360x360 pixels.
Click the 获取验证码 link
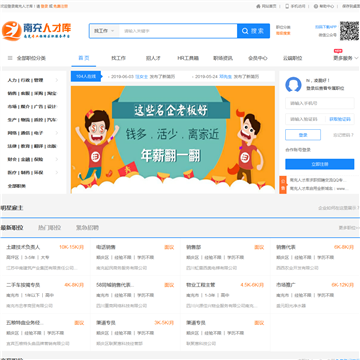tap(340, 119)
